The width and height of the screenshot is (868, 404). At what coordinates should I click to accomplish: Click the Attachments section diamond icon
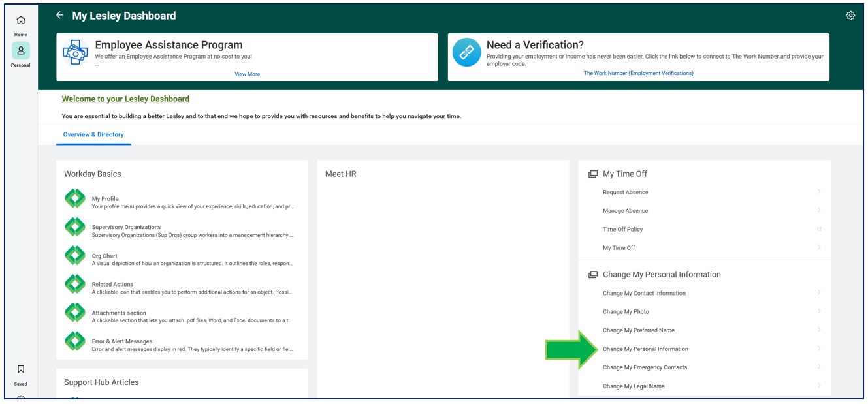click(75, 313)
